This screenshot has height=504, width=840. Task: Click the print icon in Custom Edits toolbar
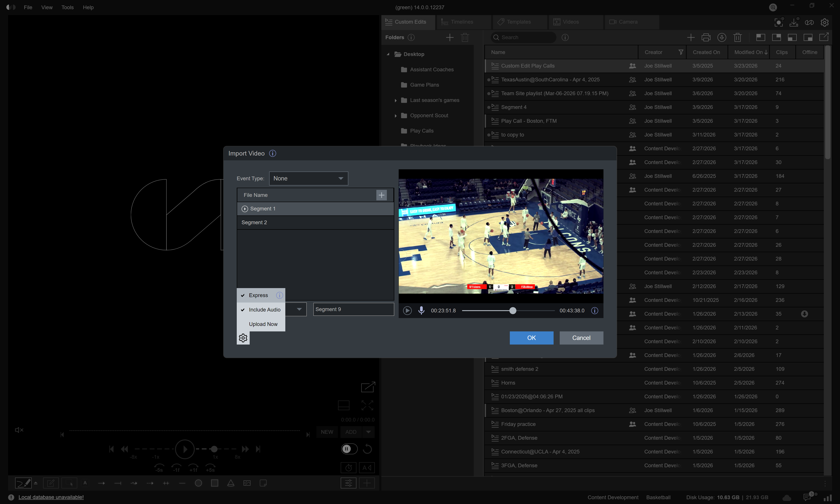(706, 37)
